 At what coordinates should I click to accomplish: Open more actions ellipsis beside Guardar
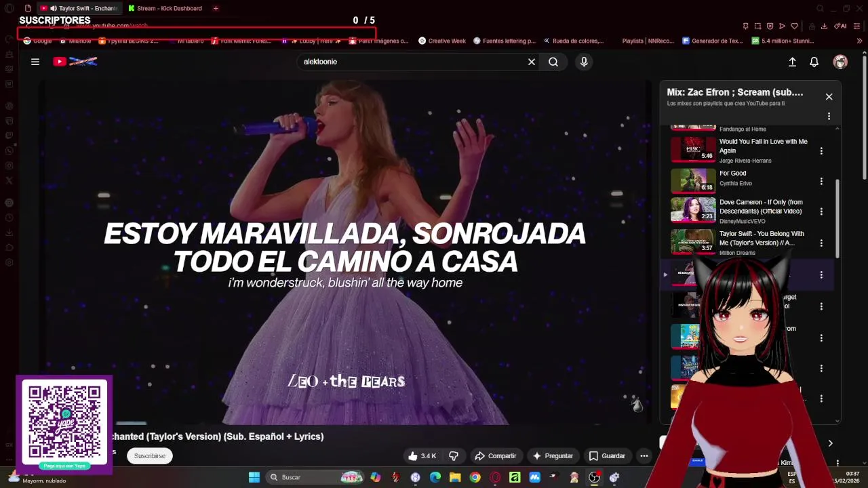[644, 456]
